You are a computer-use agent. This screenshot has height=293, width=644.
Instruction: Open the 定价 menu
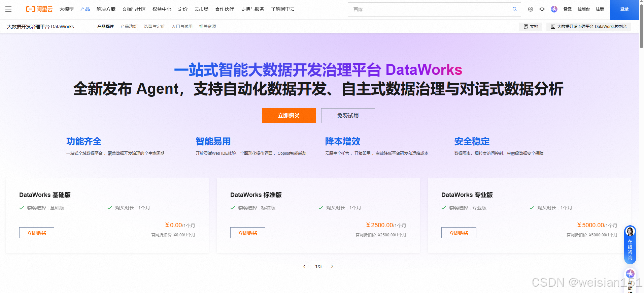pyautogui.click(x=183, y=9)
